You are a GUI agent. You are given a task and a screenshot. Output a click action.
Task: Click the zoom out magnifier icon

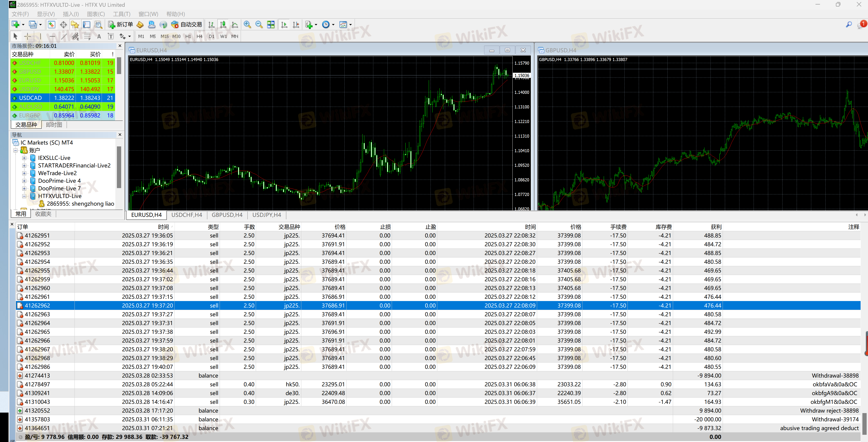[259, 25]
